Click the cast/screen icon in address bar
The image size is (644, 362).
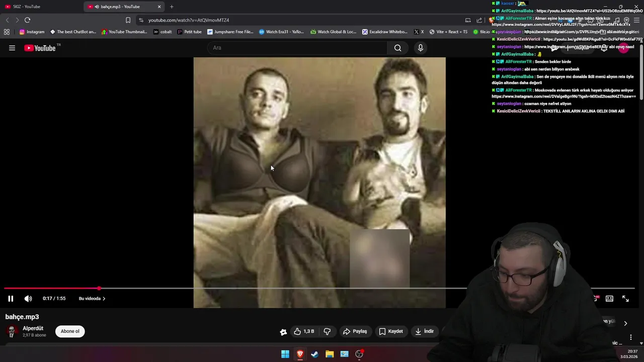[468, 20]
